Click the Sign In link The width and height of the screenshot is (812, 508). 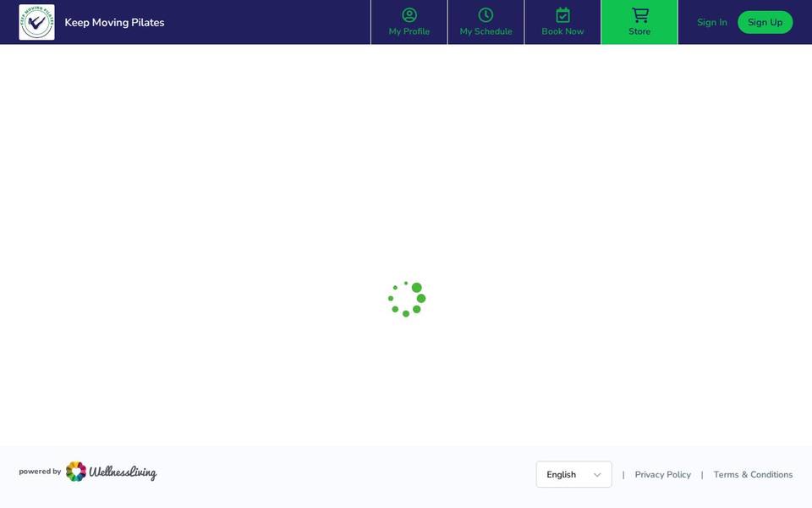point(712,22)
